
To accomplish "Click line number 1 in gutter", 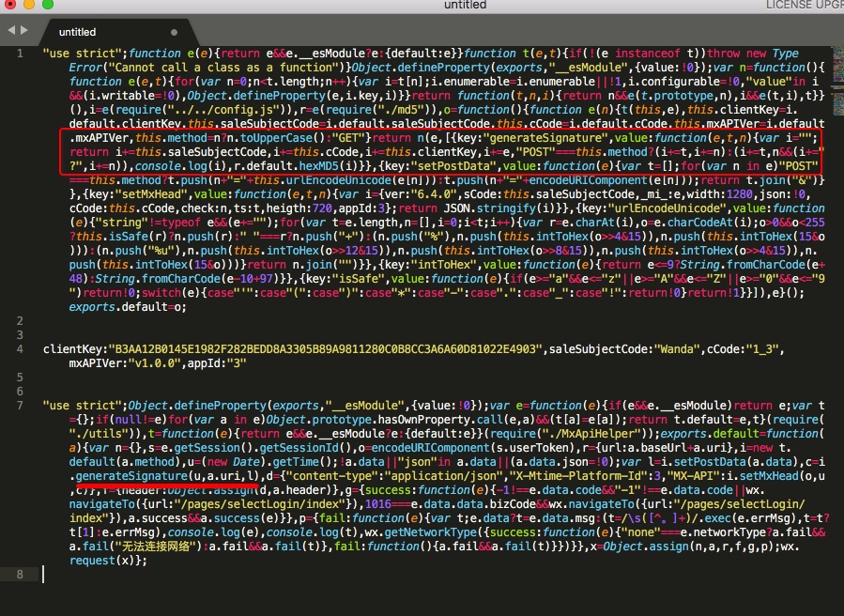I will tap(20, 53).
